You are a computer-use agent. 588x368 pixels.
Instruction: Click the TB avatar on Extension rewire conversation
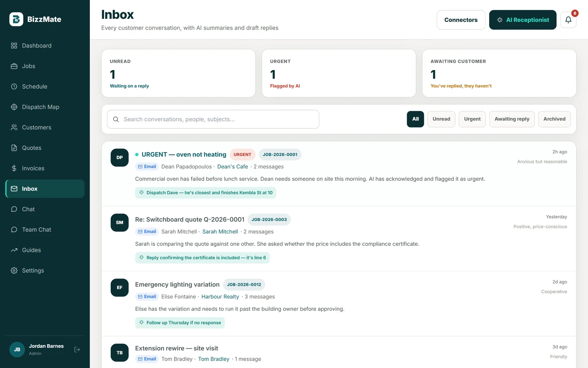120,352
